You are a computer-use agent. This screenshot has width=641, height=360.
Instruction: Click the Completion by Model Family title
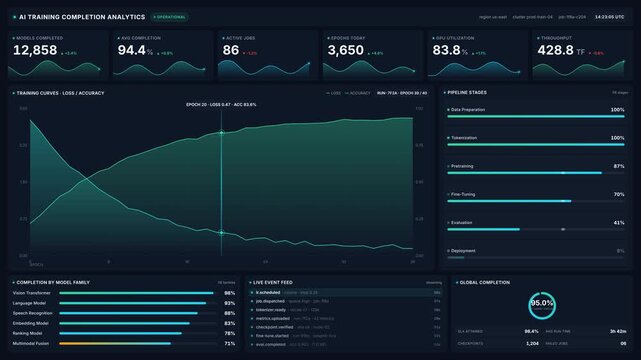coord(53,282)
